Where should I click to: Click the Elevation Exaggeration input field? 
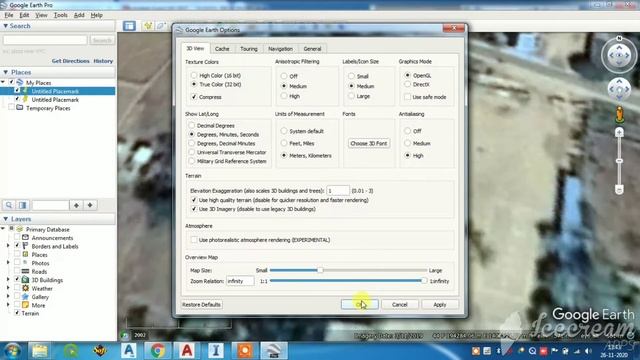tap(338, 191)
